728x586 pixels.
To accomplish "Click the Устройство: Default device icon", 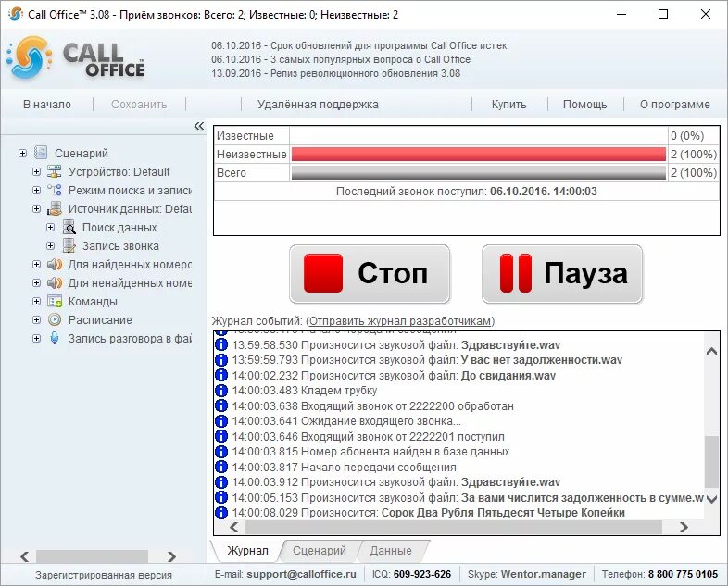I will coord(55,171).
